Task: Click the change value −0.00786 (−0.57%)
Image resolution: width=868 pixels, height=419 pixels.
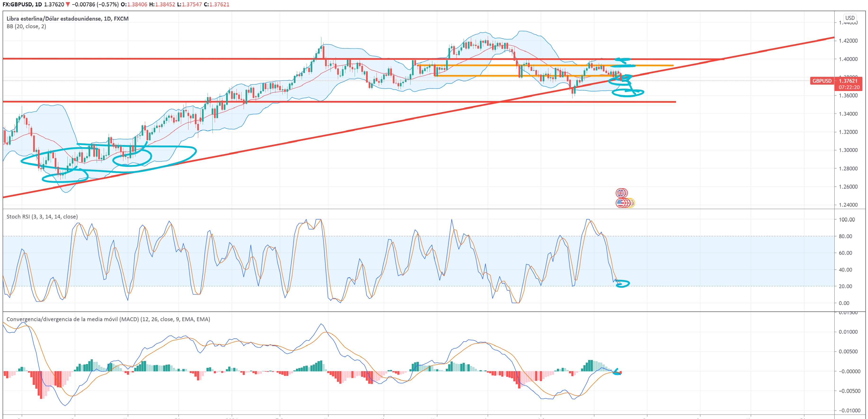Action: pos(95,5)
